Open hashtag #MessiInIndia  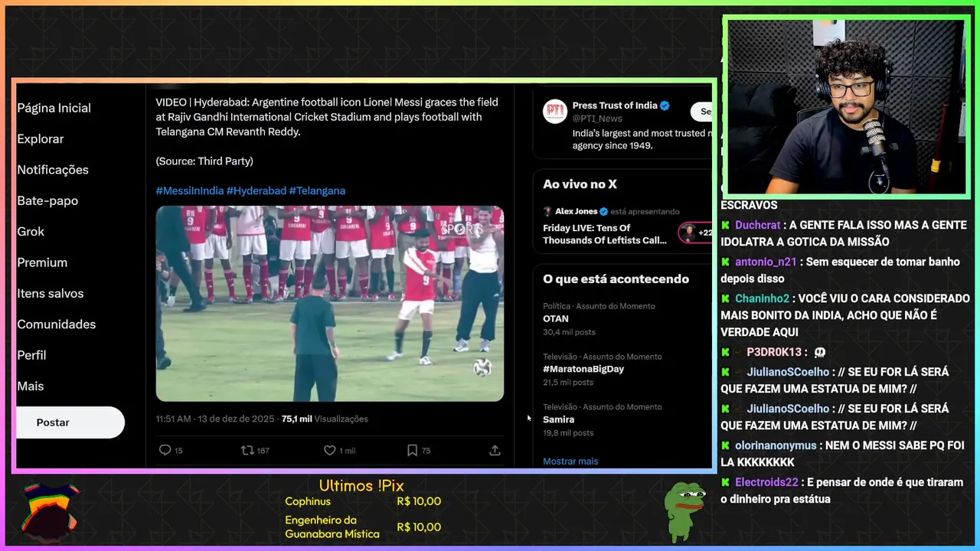click(190, 191)
